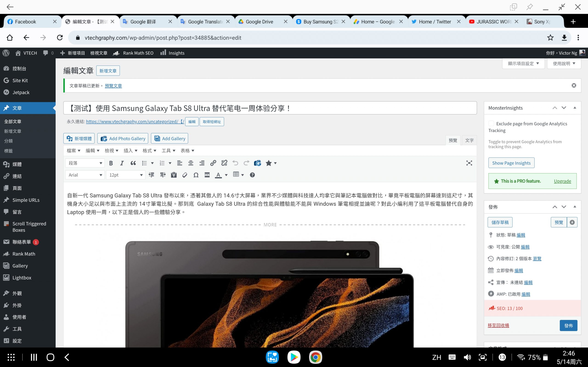The height and width of the screenshot is (367, 588).
Task: Insert horizontal line
Action: 207,175
